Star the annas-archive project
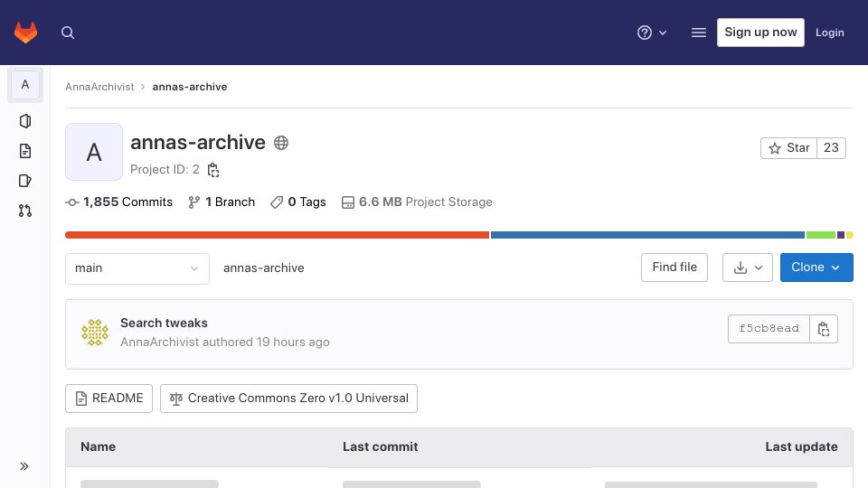 pos(788,147)
